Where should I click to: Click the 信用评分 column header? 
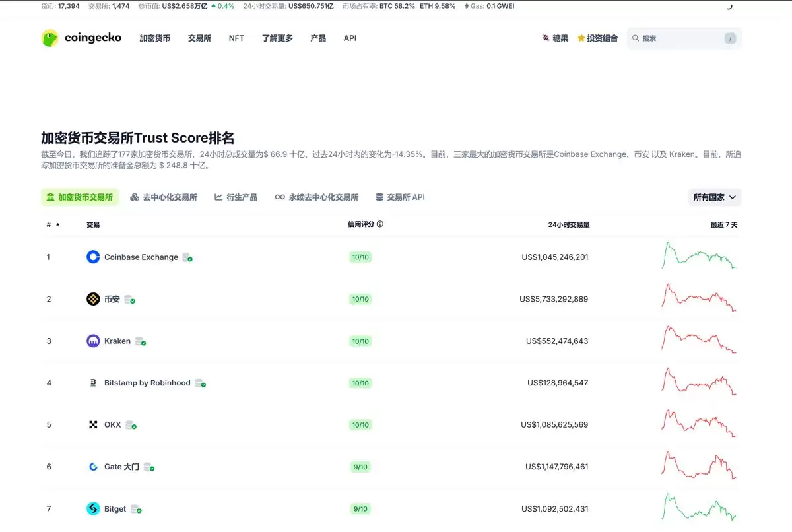(361, 224)
